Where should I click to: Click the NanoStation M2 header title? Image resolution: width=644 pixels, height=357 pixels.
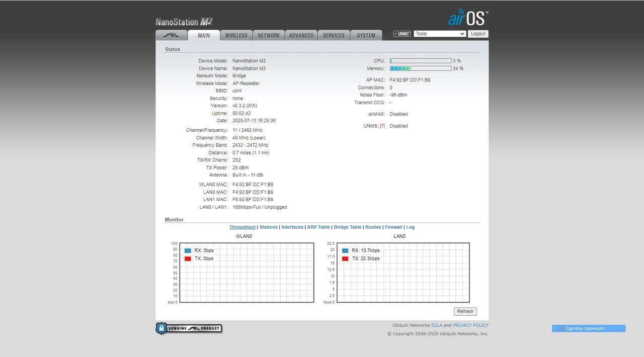(x=184, y=22)
